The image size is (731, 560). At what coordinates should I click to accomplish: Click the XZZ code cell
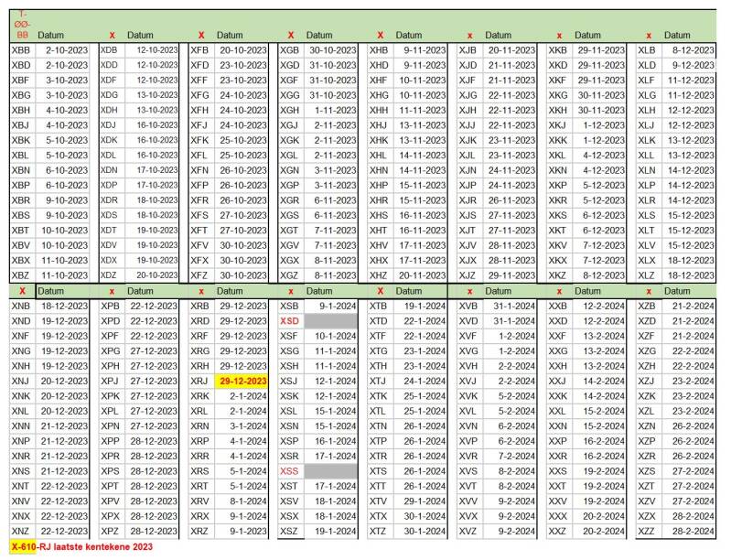tap(647, 532)
